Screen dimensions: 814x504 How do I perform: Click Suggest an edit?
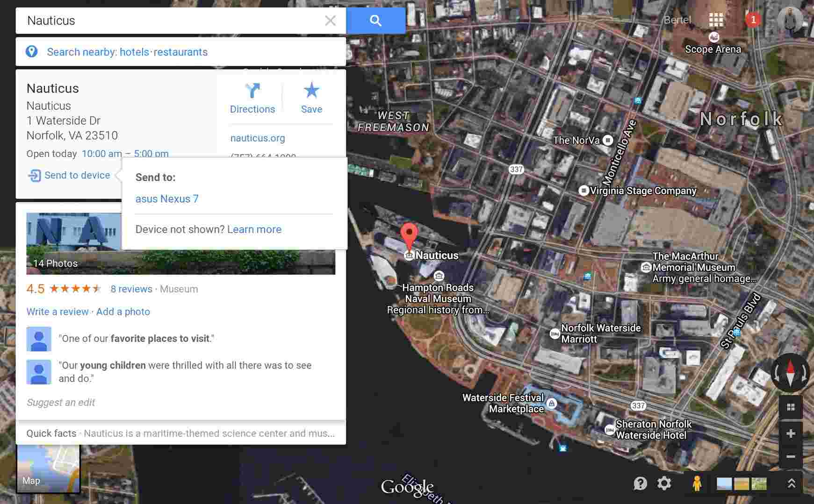61,402
